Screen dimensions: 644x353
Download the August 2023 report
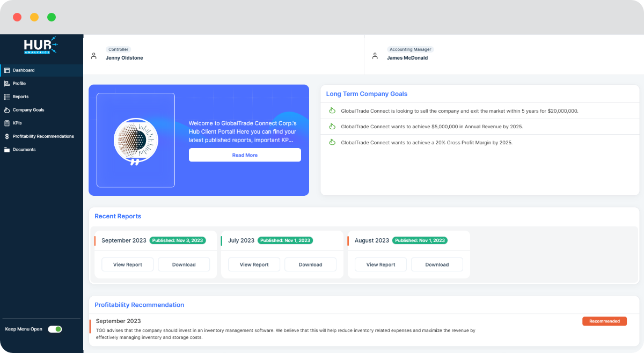pos(437,264)
